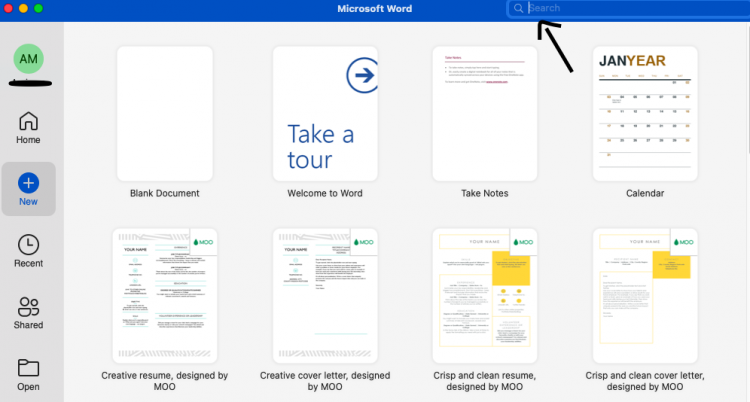Open files using the folder icon
Image resolution: width=750 pixels, height=402 pixels.
pos(28,368)
